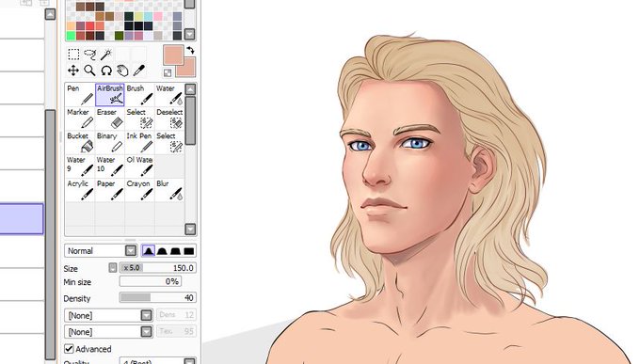
Task: Select the Water 9 brush
Action: point(80,166)
